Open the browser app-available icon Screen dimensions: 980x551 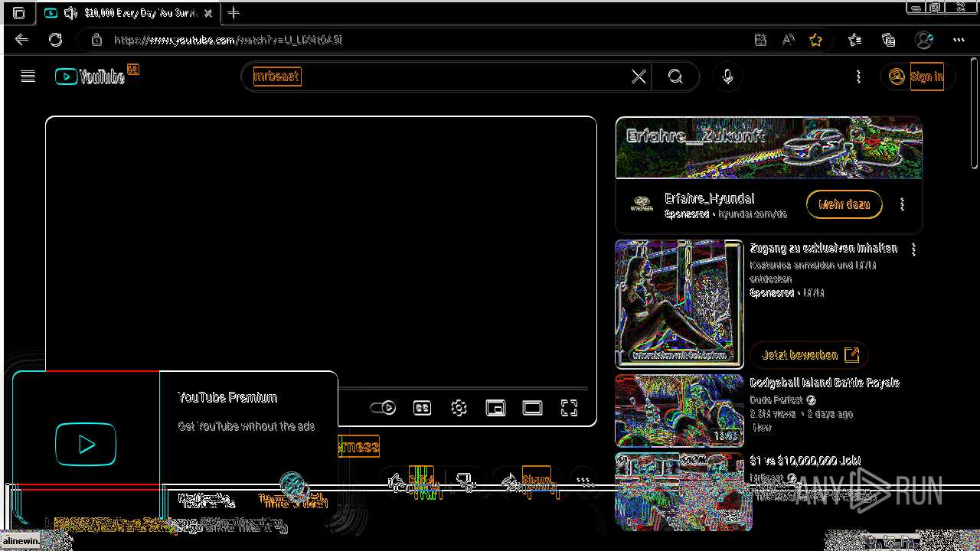760,40
